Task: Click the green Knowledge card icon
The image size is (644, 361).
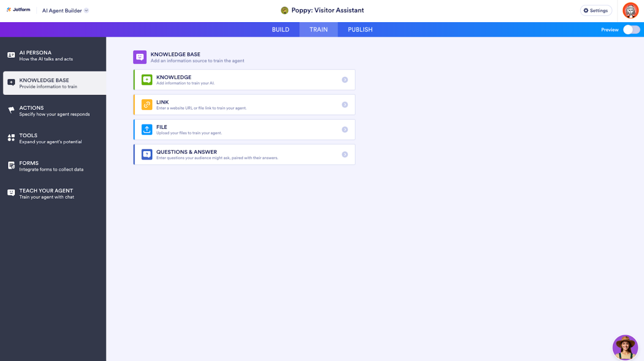Action: [147, 80]
